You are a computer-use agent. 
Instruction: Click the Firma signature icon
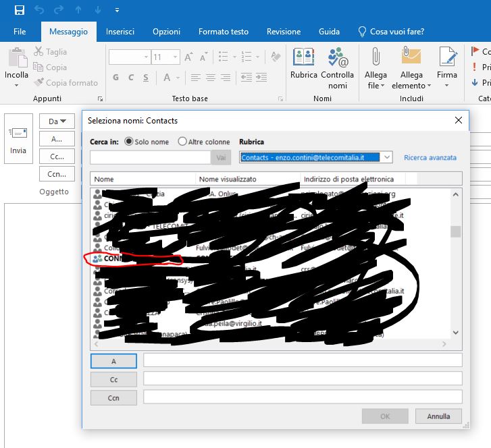447,59
